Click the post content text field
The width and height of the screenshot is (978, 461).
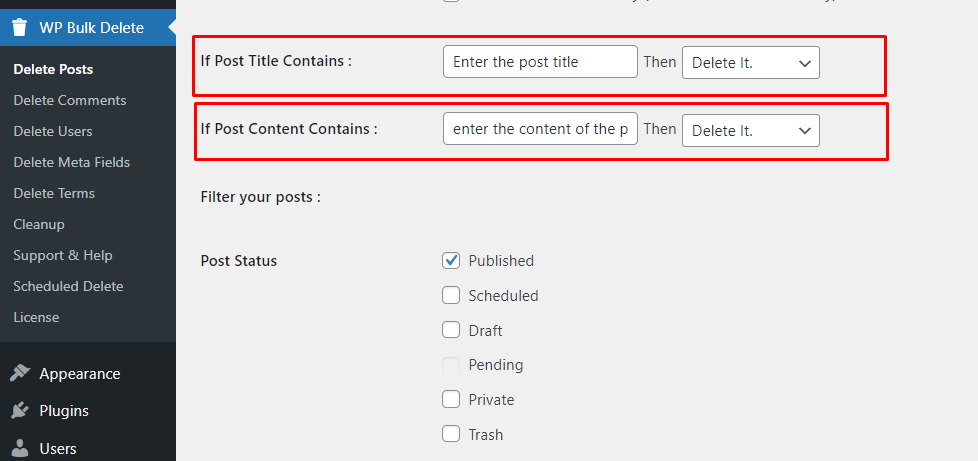540,130
